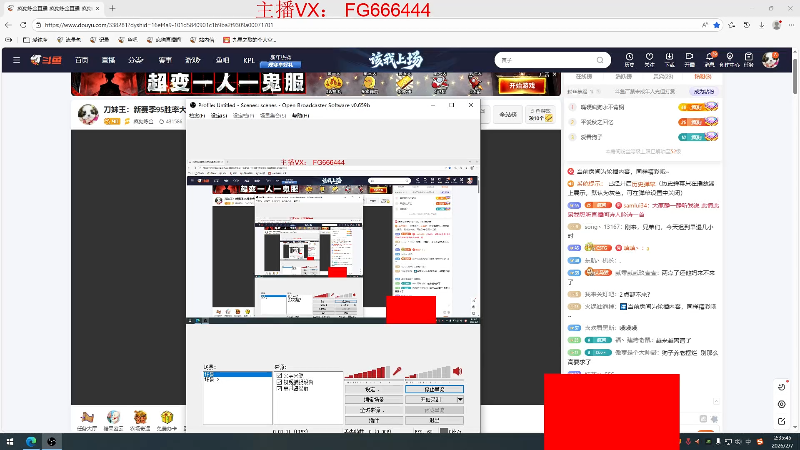Go to KPL in Douyu navigation
The height and width of the screenshot is (450, 800).
249,60
